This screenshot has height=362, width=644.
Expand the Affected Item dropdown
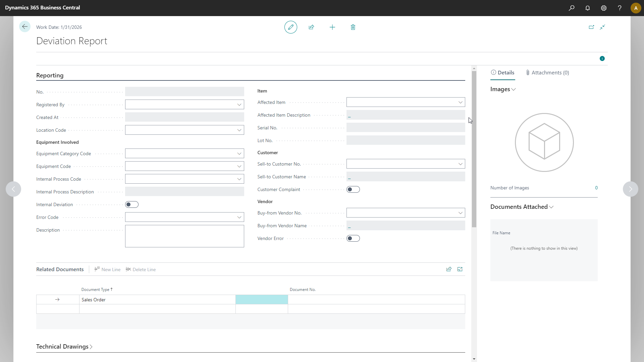point(460,102)
